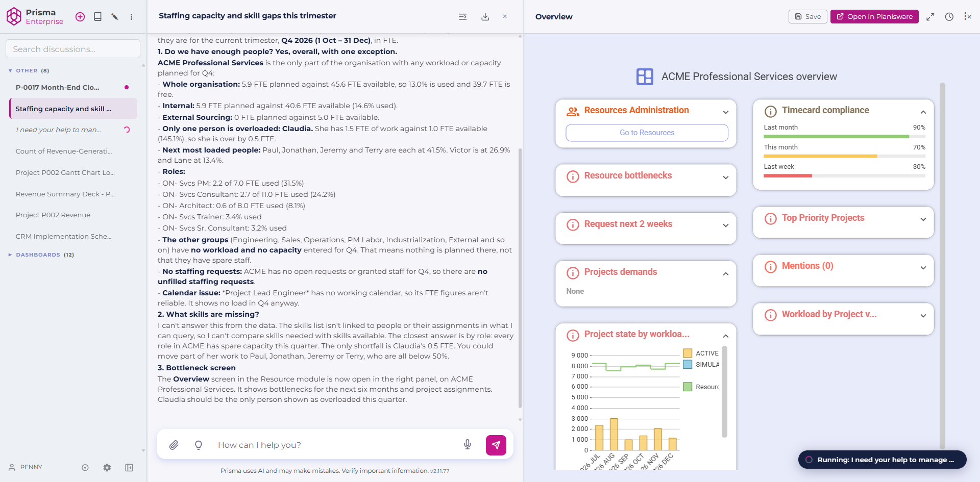Click the circular status icon beside PENNY

(85, 467)
